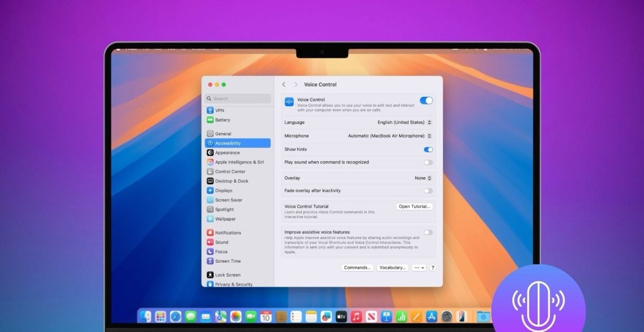Image resolution: width=644 pixels, height=332 pixels.
Task: Launch Freeform from the Dock
Action: pyautogui.click(x=326, y=317)
